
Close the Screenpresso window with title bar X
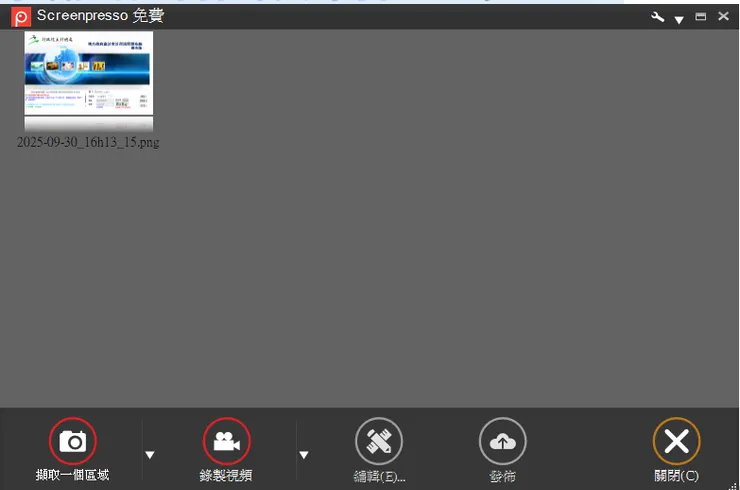[x=723, y=16]
